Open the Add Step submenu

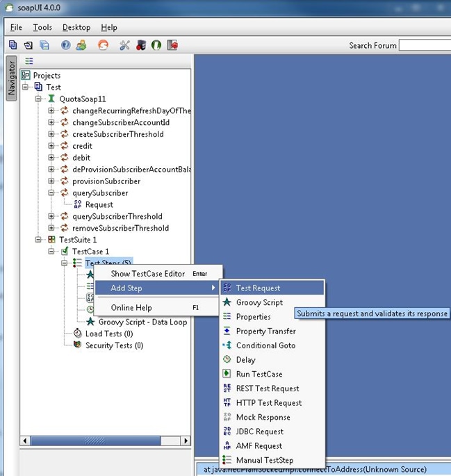click(156, 288)
